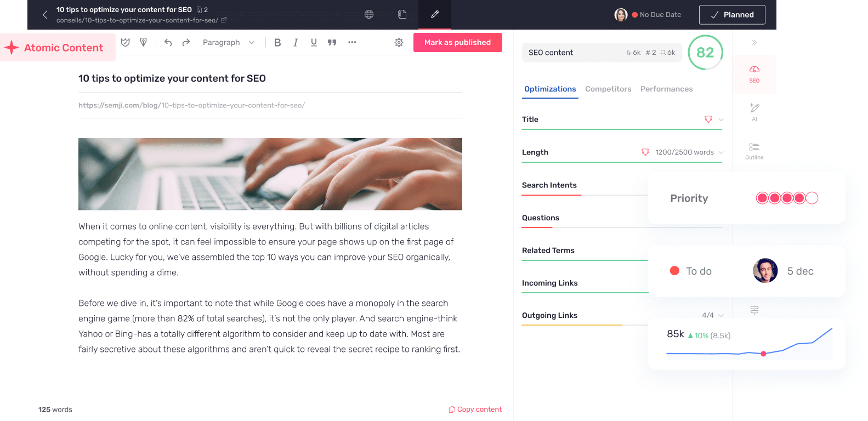
Task: Click the semji.com blog URL field
Action: point(270,105)
